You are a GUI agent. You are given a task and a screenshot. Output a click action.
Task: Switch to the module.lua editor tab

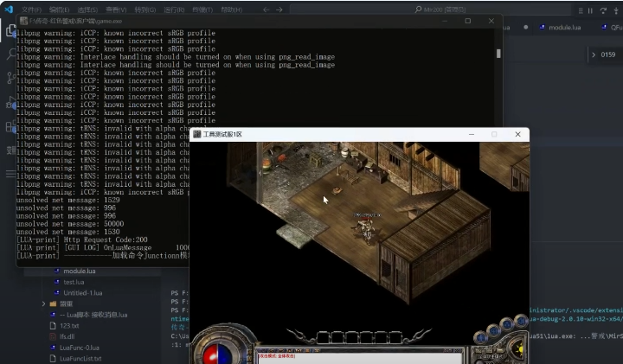click(x=563, y=27)
